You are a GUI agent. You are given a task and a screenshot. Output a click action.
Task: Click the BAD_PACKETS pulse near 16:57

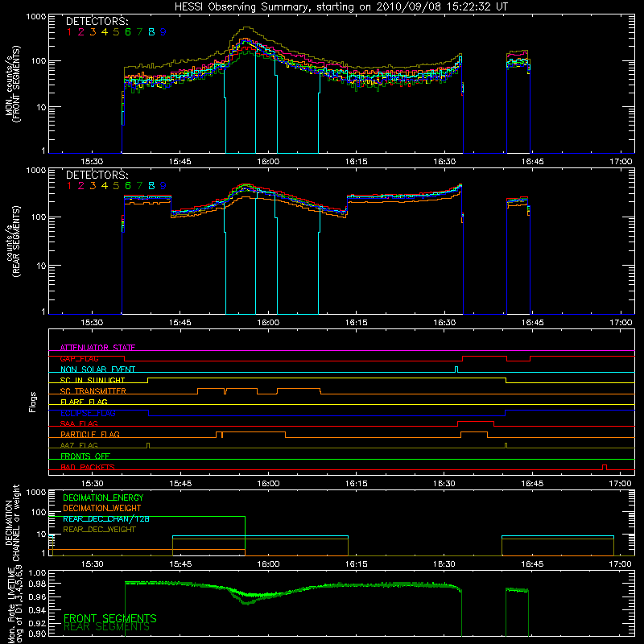click(x=605, y=468)
